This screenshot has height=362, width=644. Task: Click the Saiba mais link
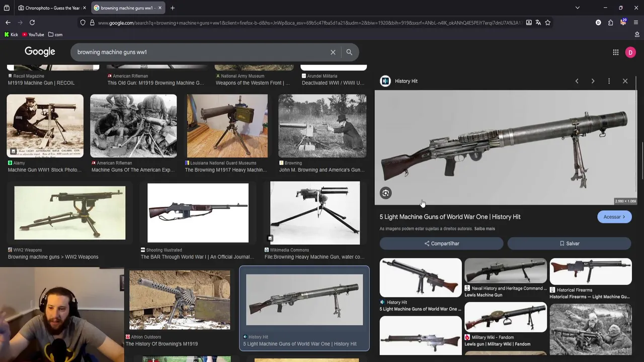pyautogui.click(x=485, y=229)
